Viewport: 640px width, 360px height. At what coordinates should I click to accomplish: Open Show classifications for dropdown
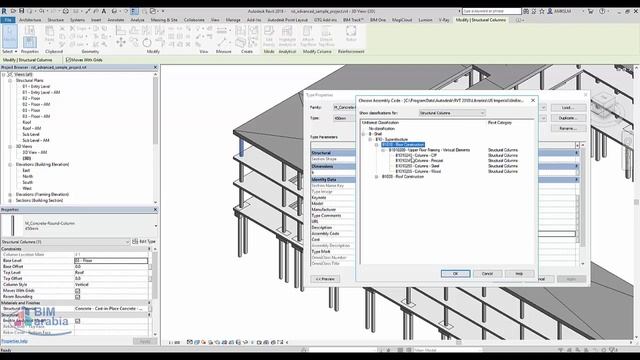click(452, 113)
